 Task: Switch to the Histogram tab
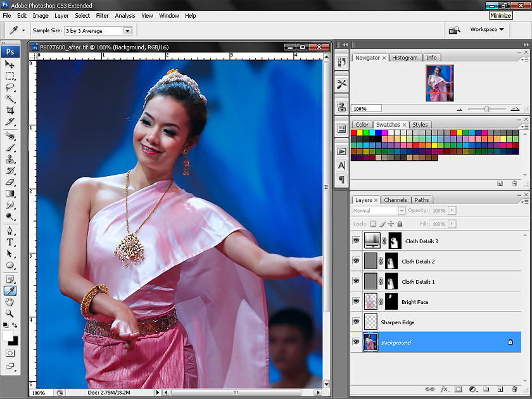(x=405, y=58)
